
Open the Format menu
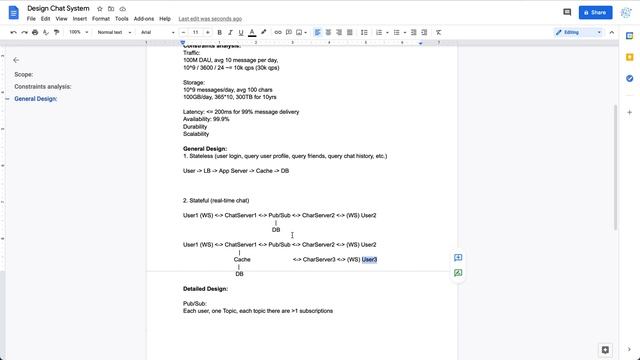(101, 19)
